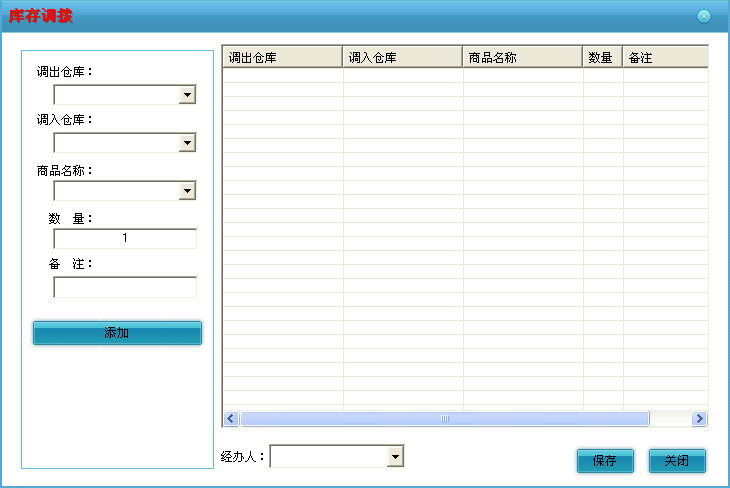
Task: Sort by the 调入仓库 column header
Action: (x=403, y=57)
